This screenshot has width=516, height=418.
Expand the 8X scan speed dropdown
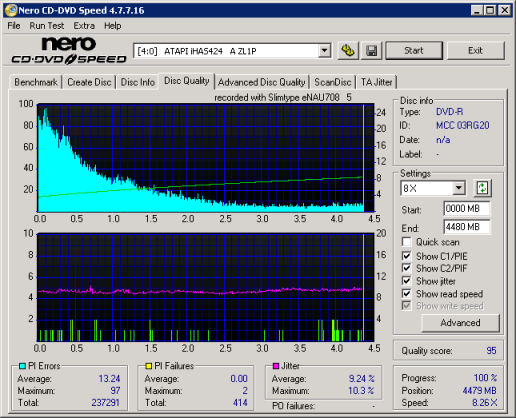point(459,188)
